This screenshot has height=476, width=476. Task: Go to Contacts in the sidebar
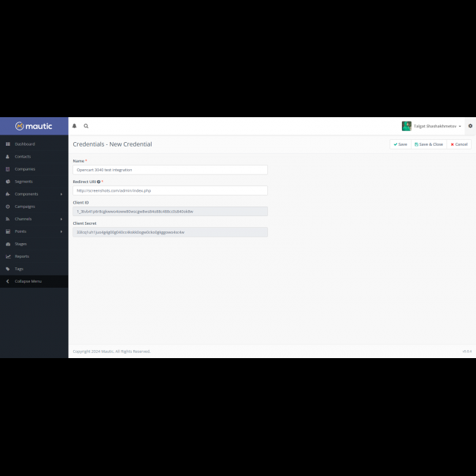23,157
